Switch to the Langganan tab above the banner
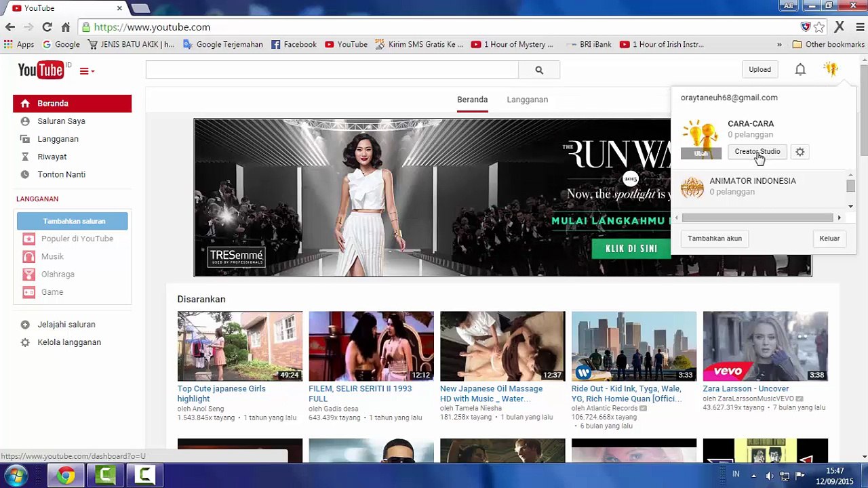This screenshot has width=868, height=488. click(527, 100)
